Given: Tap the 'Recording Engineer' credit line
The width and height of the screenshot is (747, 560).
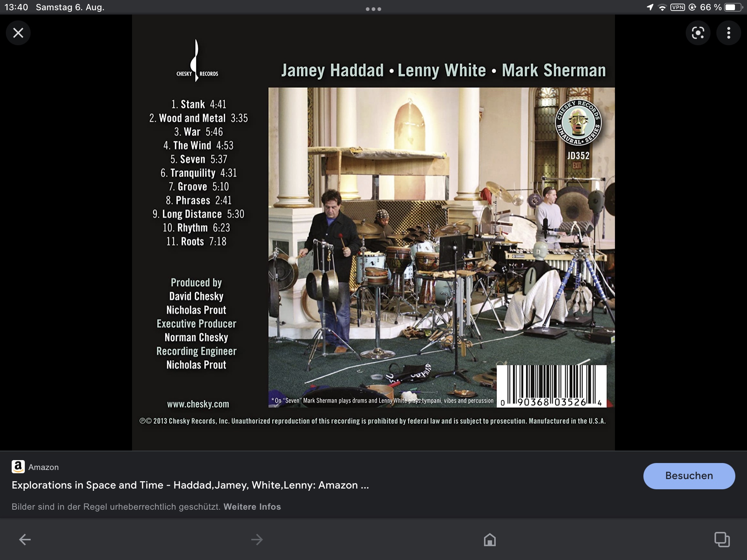Looking at the screenshot, I should click(x=197, y=351).
